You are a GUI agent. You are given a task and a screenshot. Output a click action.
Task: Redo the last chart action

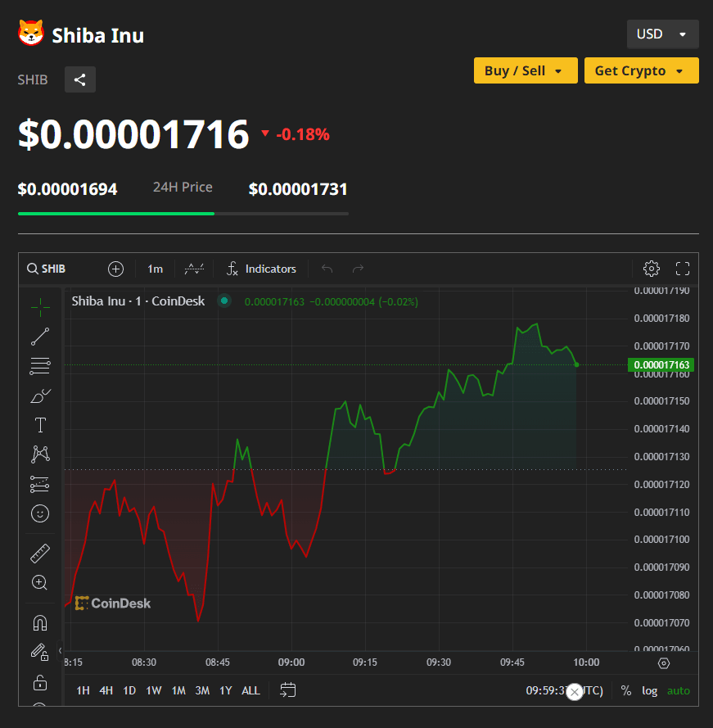click(x=358, y=269)
